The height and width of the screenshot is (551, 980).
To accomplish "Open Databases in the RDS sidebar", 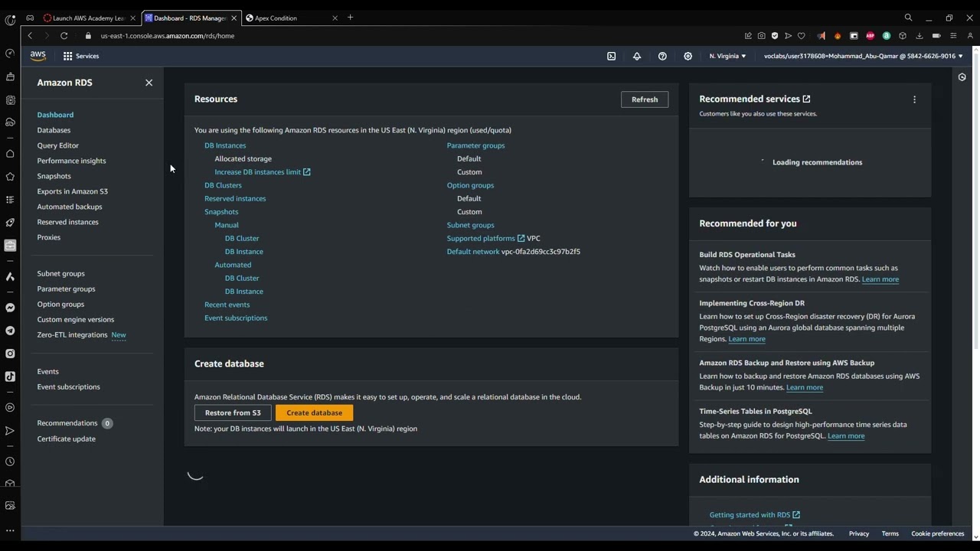I will click(x=54, y=130).
